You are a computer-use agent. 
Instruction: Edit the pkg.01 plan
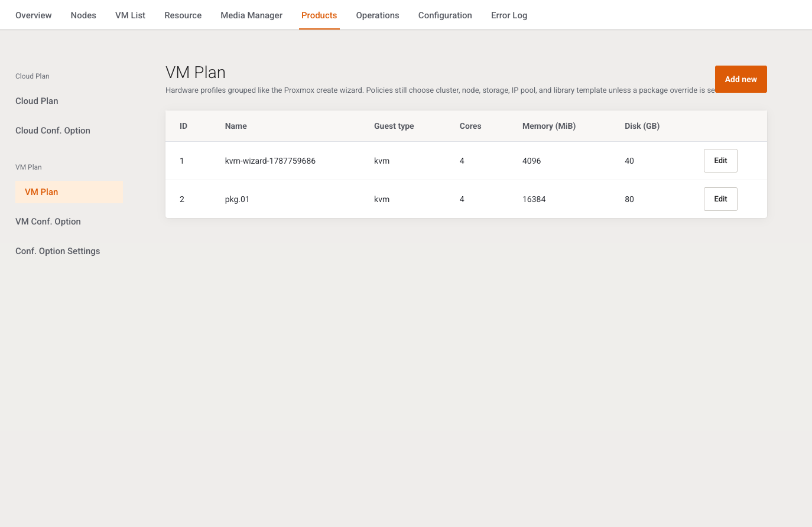(720, 199)
